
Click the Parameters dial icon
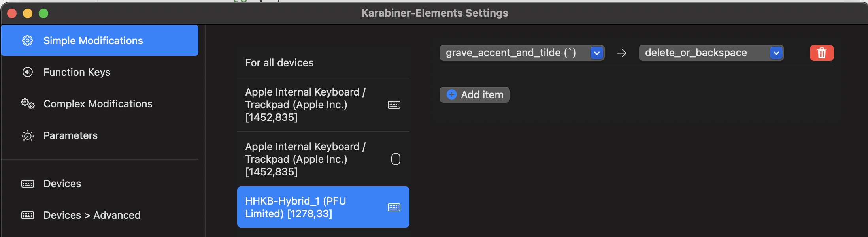click(28, 135)
